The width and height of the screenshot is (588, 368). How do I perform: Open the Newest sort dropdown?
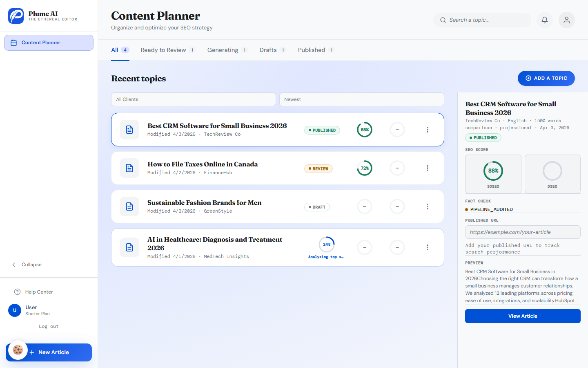tap(361, 99)
